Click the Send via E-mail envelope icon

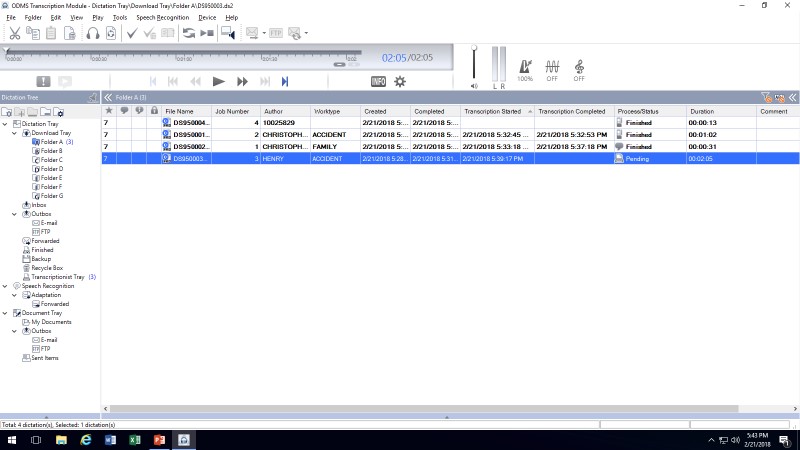pos(252,33)
